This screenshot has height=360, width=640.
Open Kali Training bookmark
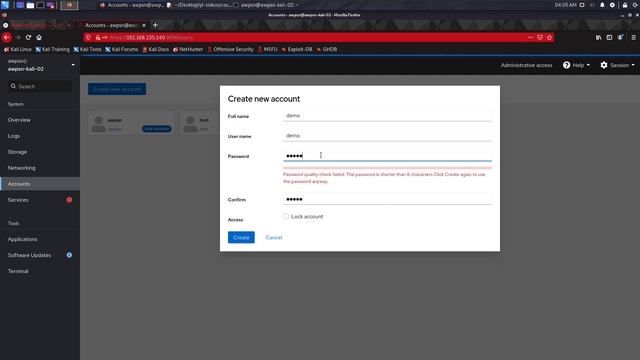[52, 49]
